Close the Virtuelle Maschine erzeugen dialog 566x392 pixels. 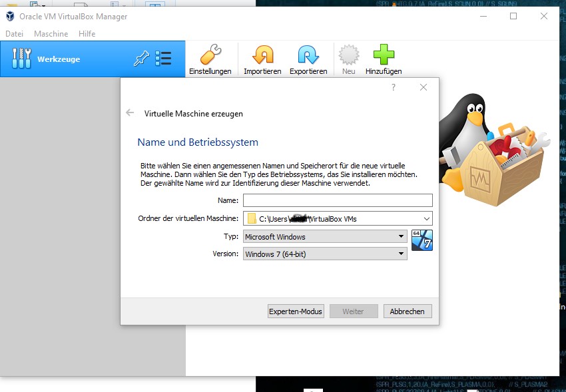(x=424, y=87)
